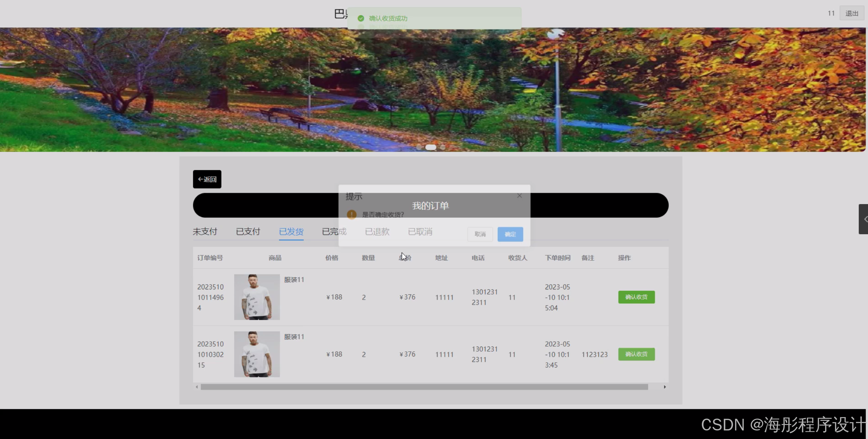This screenshot has height=439, width=868.
Task: Close the 提示 dialog with X icon
Action: (x=519, y=196)
